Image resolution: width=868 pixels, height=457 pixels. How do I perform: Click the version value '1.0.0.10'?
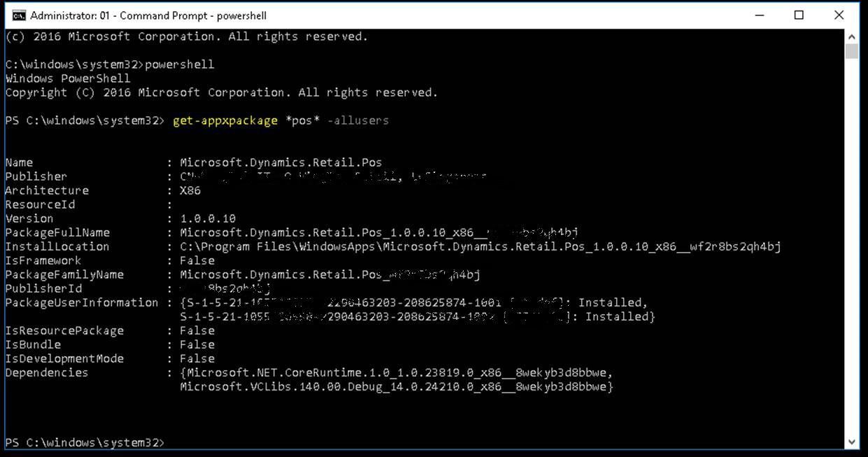[x=208, y=218]
